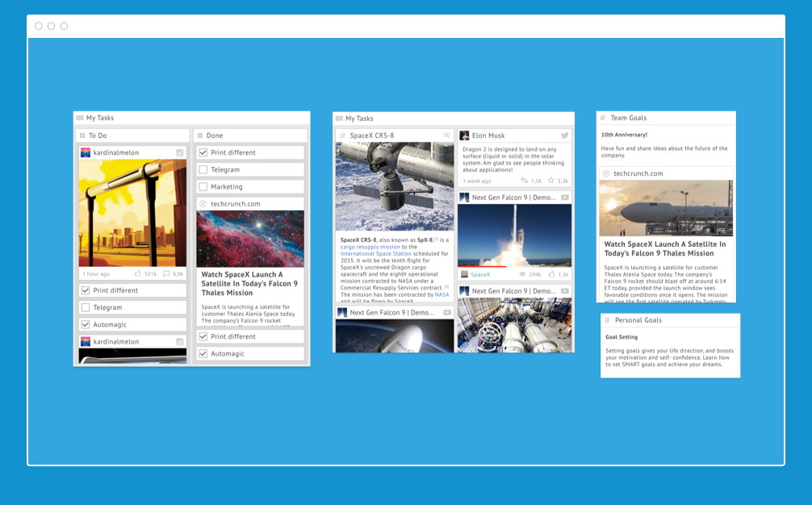Click the SpaceX channel avatar under the launch video
812x505 pixels.
click(464, 274)
